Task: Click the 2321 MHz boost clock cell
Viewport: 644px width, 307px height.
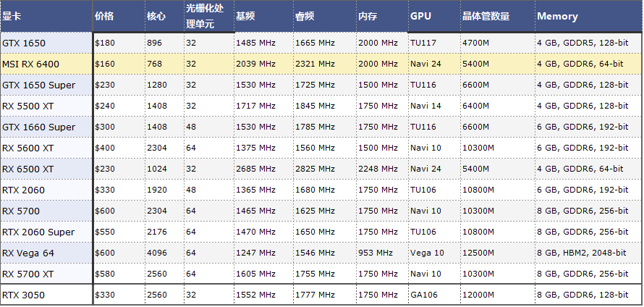Action: [x=324, y=64]
